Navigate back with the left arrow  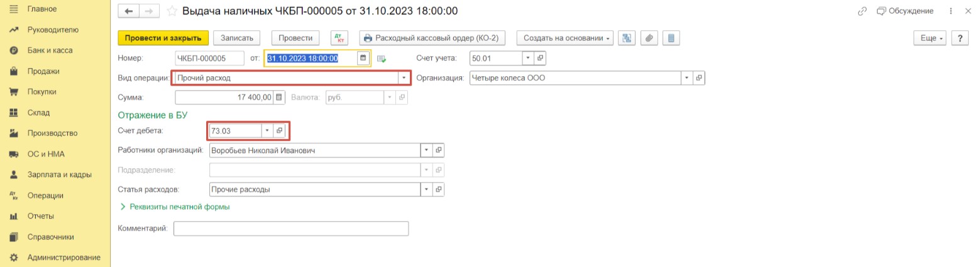(x=129, y=11)
